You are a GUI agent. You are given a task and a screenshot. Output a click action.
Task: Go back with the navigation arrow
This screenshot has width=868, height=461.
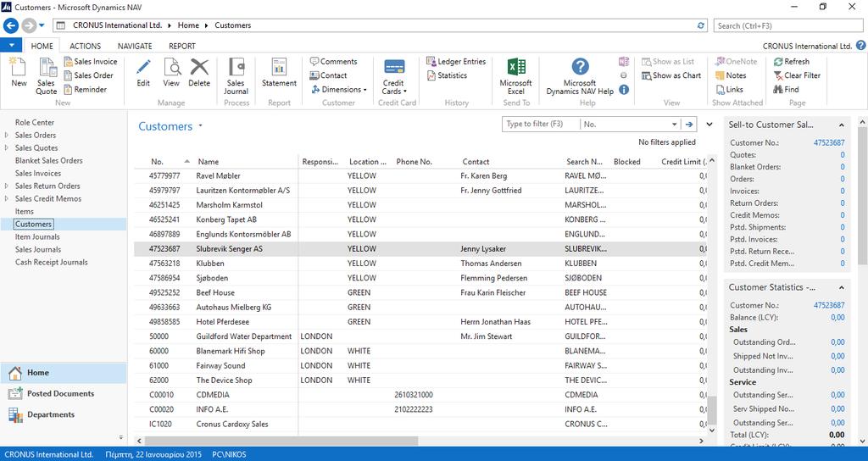(11, 25)
